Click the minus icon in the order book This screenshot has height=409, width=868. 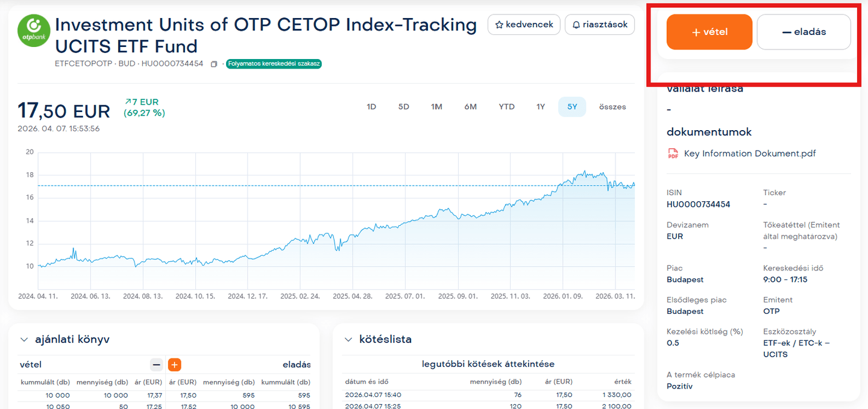click(x=157, y=364)
